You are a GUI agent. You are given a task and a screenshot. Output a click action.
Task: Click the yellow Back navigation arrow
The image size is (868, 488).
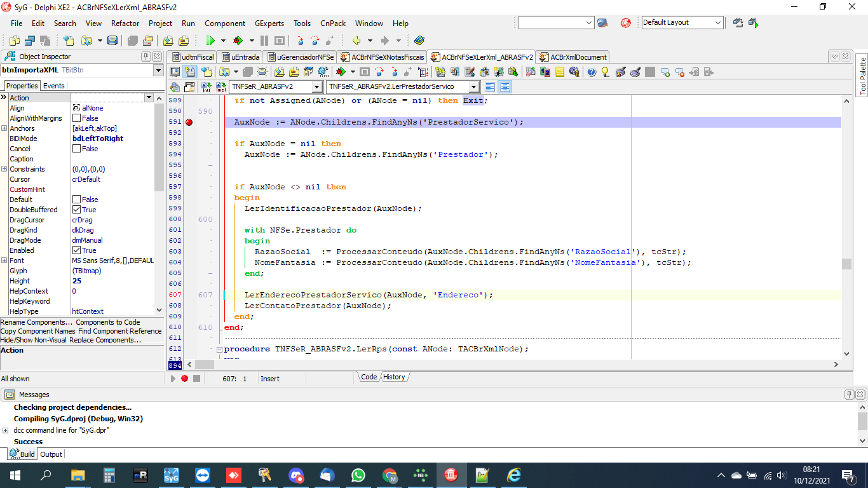356,41
